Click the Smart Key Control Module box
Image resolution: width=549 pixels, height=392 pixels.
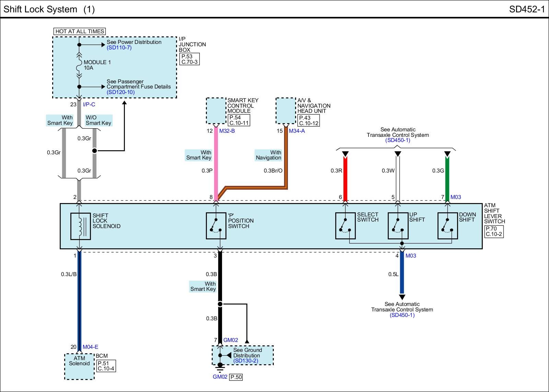tap(216, 110)
